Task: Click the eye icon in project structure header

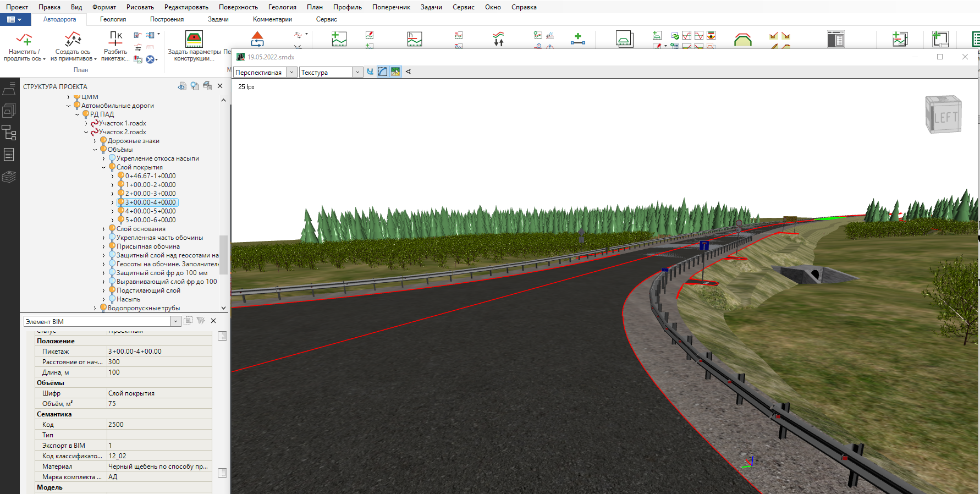Action: tap(182, 86)
